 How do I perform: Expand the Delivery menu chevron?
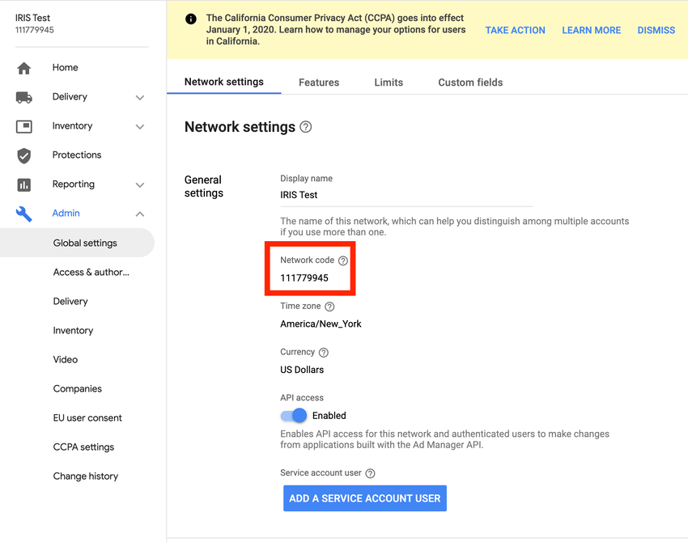coord(140,97)
